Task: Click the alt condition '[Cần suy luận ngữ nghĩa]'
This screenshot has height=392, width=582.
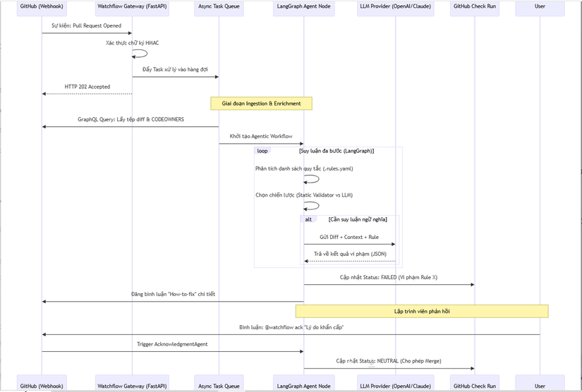Action: tap(358, 219)
